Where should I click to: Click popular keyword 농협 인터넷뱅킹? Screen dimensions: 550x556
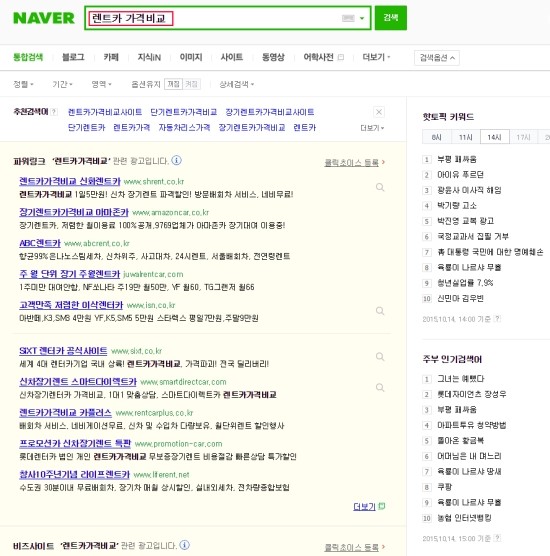464,518
